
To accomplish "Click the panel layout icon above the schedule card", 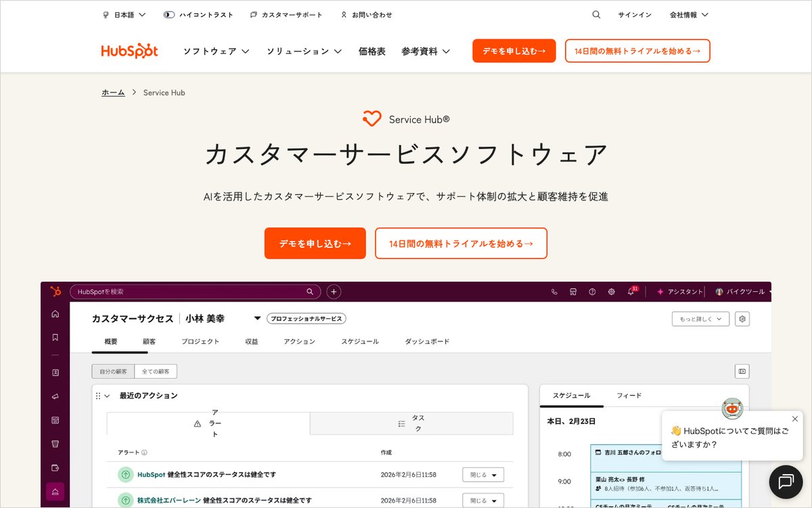I will coord(742,371).
